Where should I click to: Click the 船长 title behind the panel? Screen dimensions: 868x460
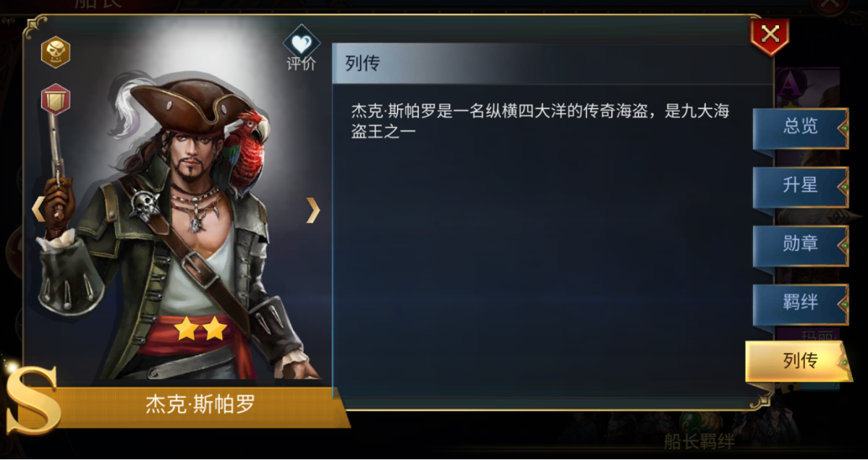(x=98, y=6)
